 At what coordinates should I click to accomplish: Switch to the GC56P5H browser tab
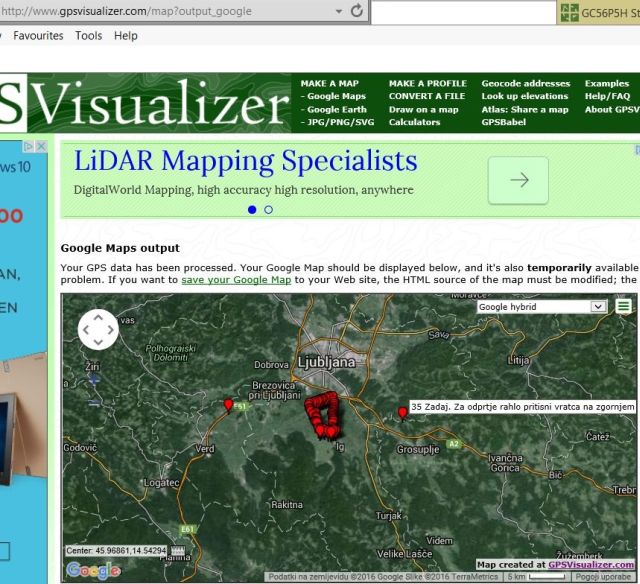pyautogui.click(x=600, y=12)
